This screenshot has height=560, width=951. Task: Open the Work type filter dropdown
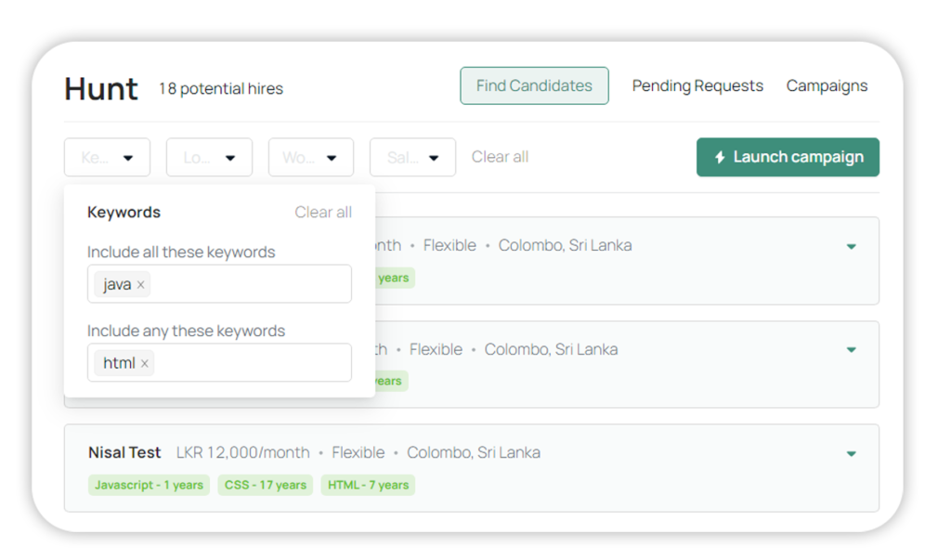tap(310, 157)
